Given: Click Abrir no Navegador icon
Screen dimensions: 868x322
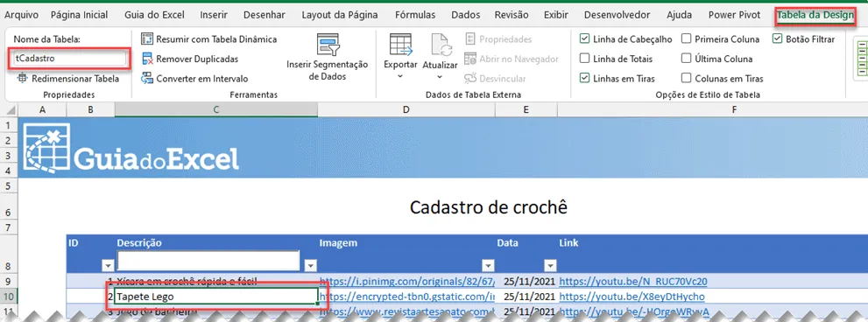Looking at the screenshot, I should pos(470,59).
